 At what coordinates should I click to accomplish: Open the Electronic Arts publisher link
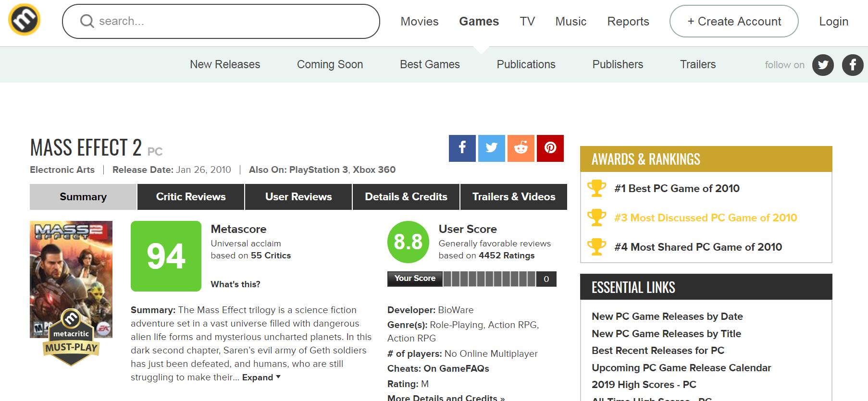pos(62,170)
